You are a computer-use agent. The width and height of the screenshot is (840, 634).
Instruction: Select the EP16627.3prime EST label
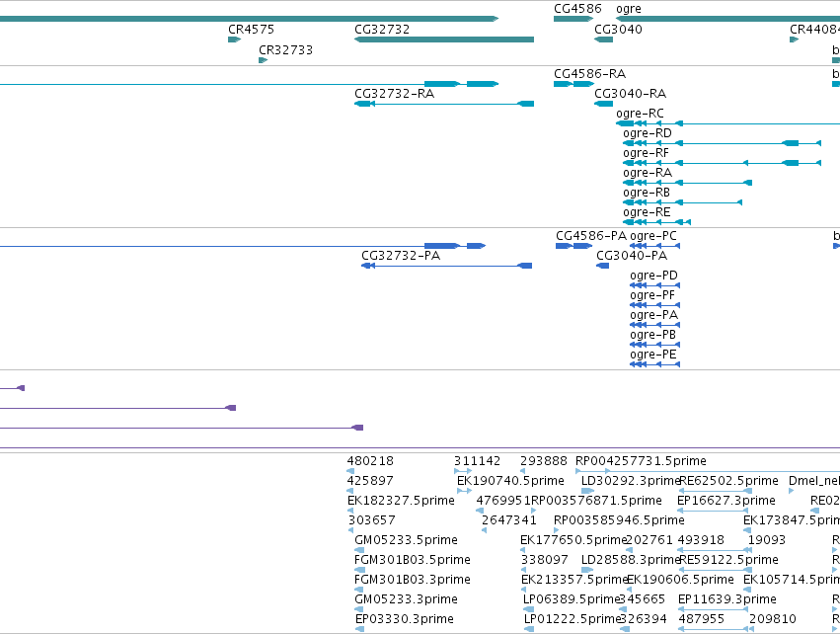click(726, 501)
